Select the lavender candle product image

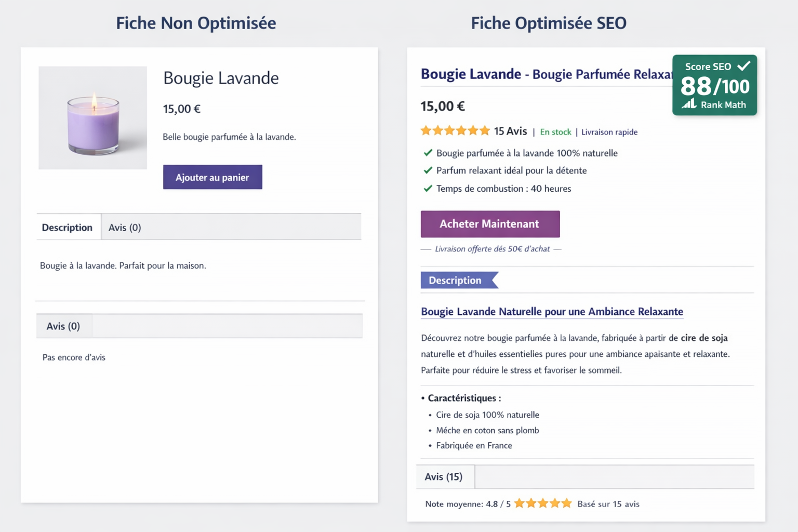point(92,117)
